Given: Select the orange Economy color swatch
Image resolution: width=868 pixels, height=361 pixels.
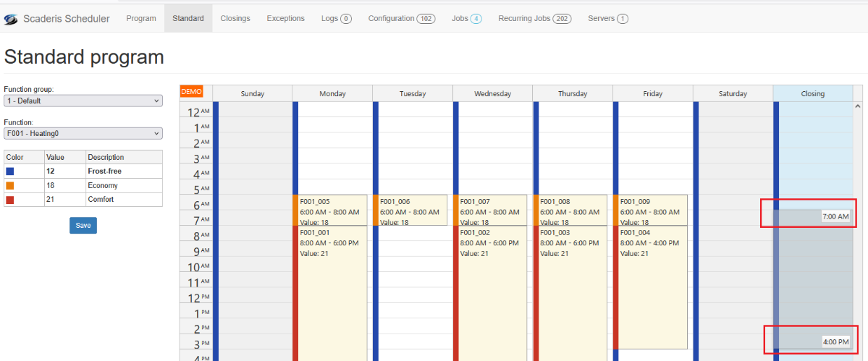Looking at the screenshot, I should point(10,186).
